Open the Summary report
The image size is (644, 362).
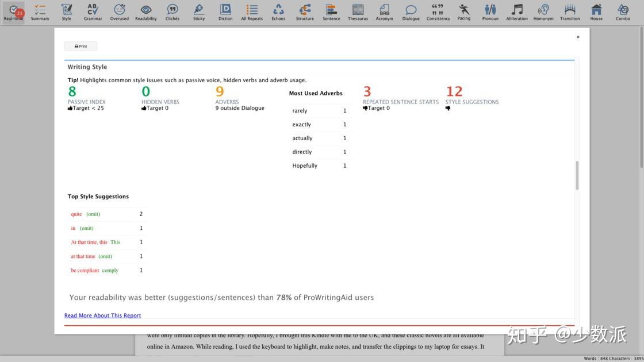(x=40, y=12)
